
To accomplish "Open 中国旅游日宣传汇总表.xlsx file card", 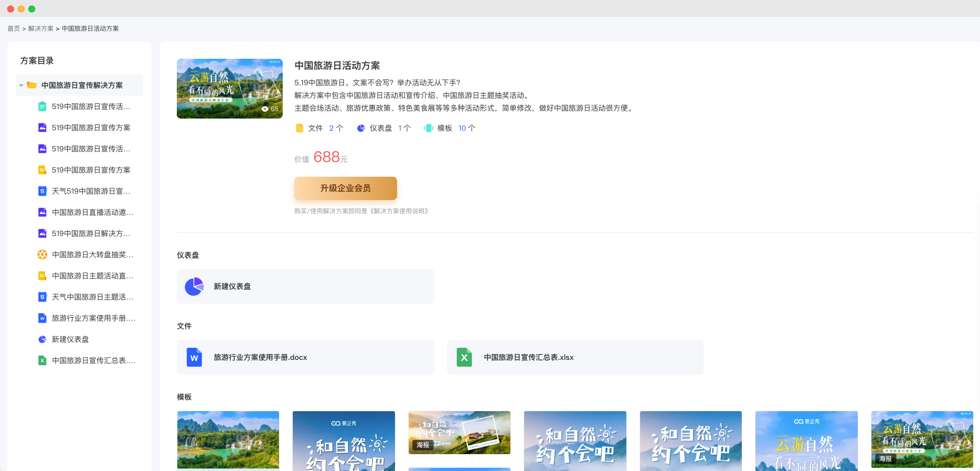I will click(x=575, y=357).
